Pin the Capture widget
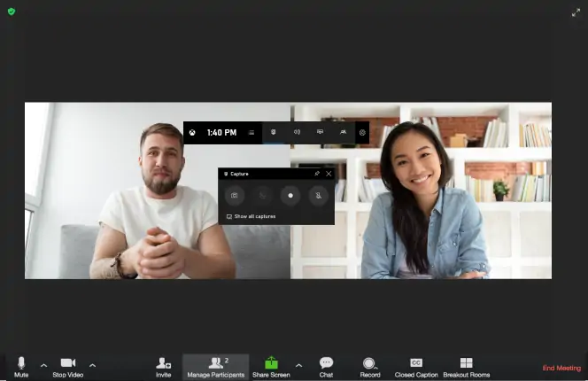This screenshot has height=381, width=588. 317,174
